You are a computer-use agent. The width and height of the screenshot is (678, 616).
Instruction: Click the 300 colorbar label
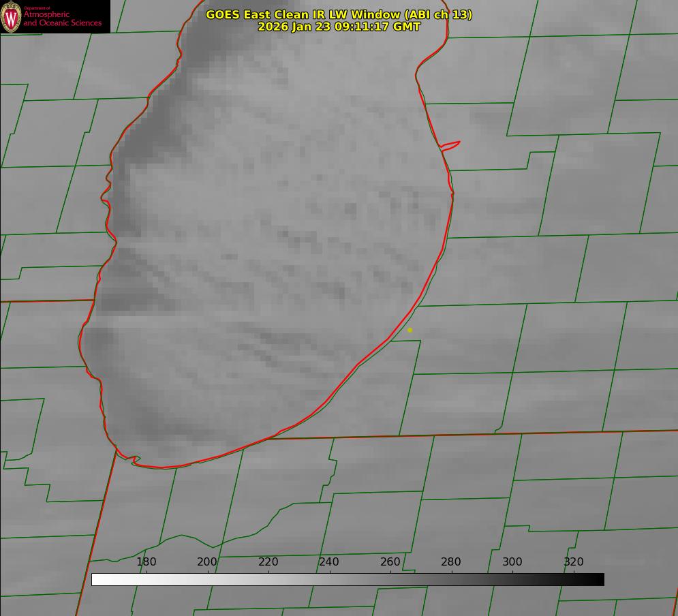512,561
